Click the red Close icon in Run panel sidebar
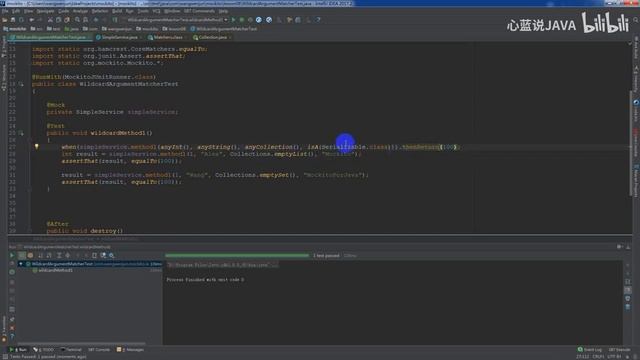The image size is (640, 360). click(12, 328)
